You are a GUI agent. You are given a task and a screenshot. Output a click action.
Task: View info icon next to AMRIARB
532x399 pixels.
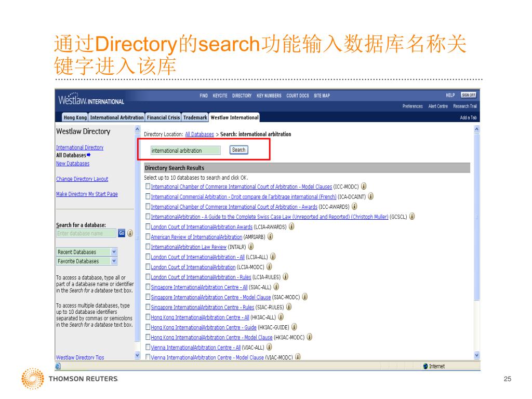[x=270, y=236]
